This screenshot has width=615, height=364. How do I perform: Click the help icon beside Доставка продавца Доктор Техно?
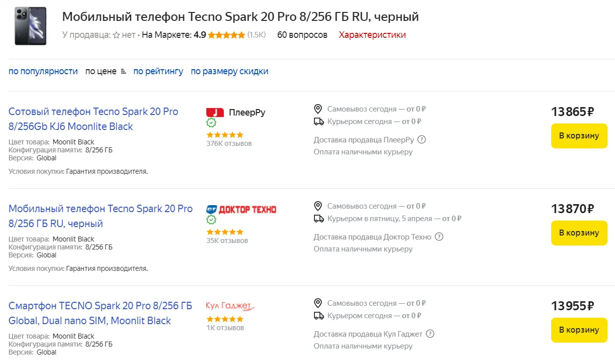pos(439,237)
